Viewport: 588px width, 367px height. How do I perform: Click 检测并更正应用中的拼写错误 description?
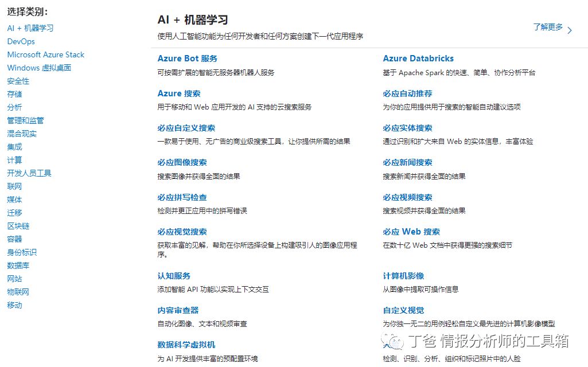tap(203, 210)
